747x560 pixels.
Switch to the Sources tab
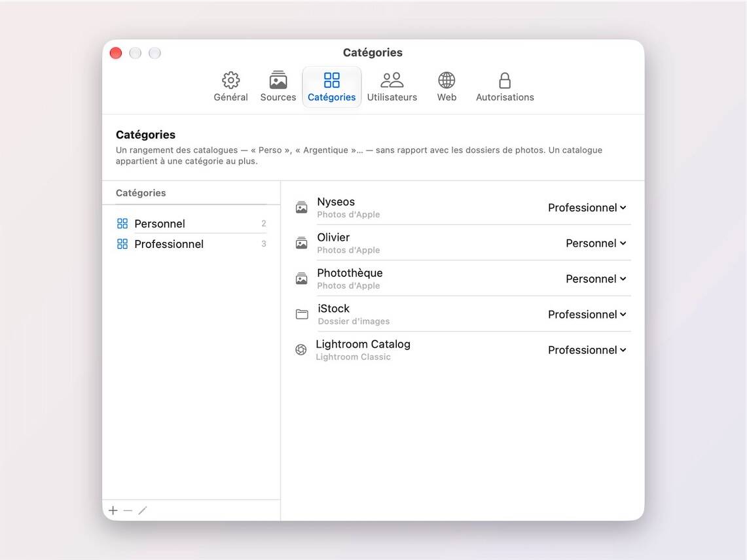pyautogui.click(x=278, y=87)
